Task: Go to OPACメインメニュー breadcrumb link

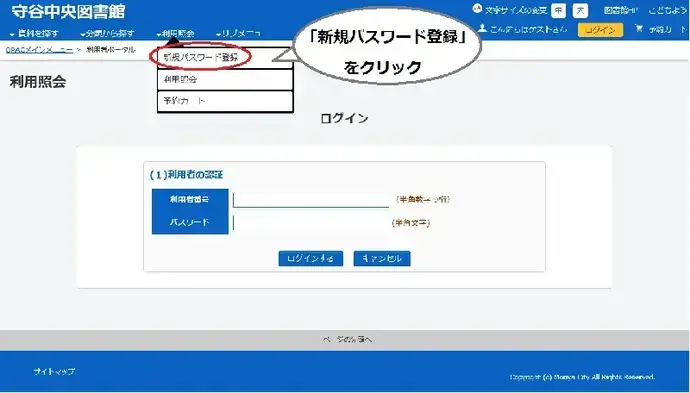Action: pos(39,50)
